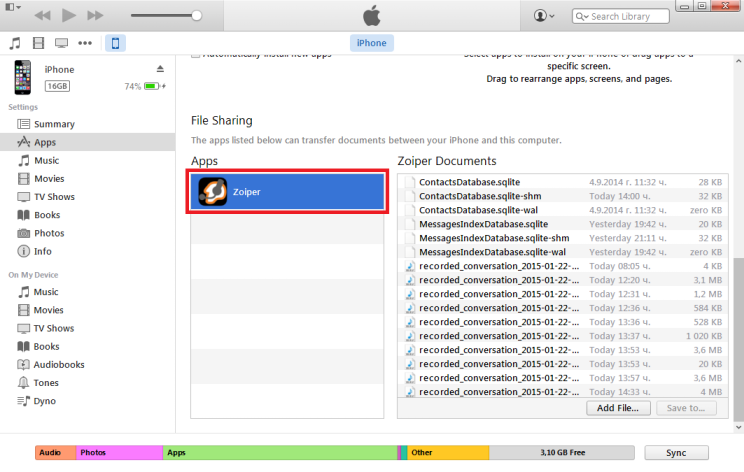Select recorded conversation from Today 14:33

click(563, 392)
